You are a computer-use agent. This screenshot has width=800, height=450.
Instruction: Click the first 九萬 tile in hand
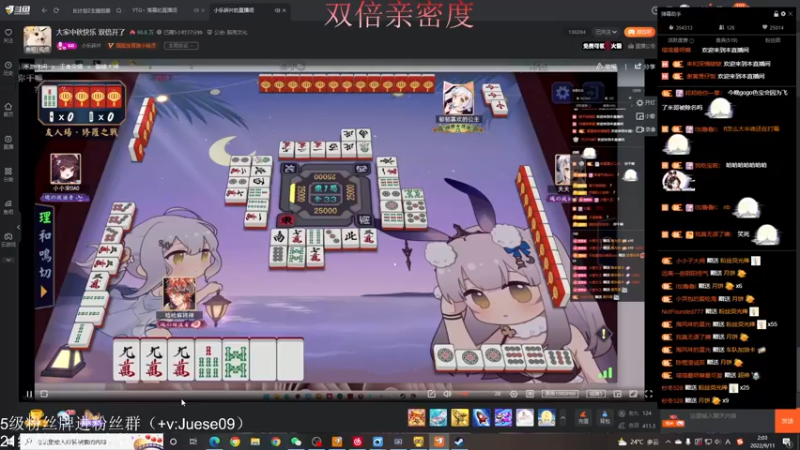coord(127,360)
